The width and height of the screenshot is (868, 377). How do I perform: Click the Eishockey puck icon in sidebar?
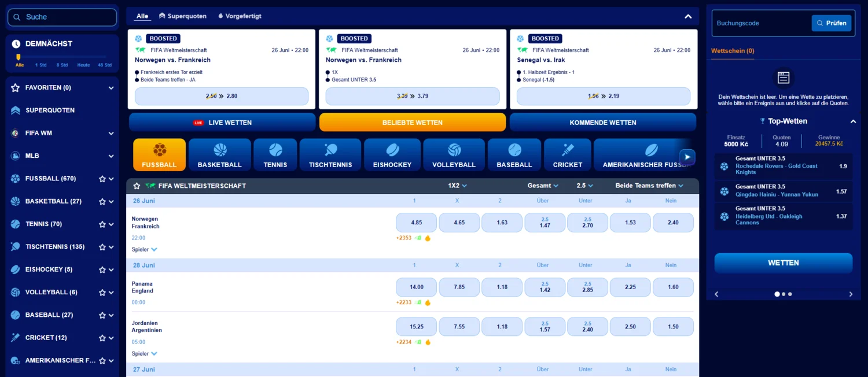15,269
